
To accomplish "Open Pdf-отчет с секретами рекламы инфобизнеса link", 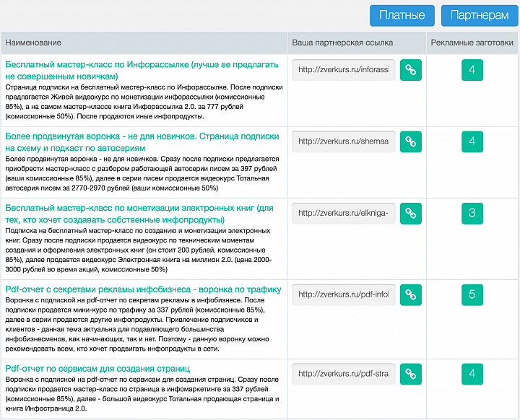I will (143, 289).
